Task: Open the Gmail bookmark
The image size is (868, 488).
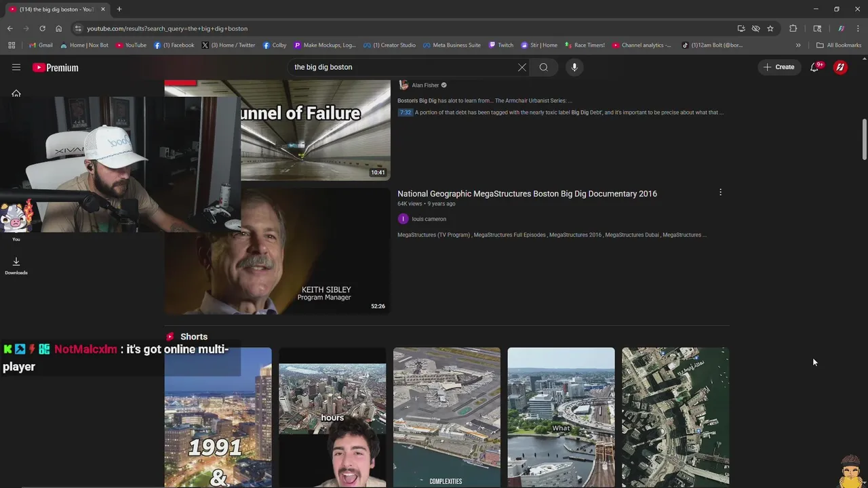Action: click(41, 45)
